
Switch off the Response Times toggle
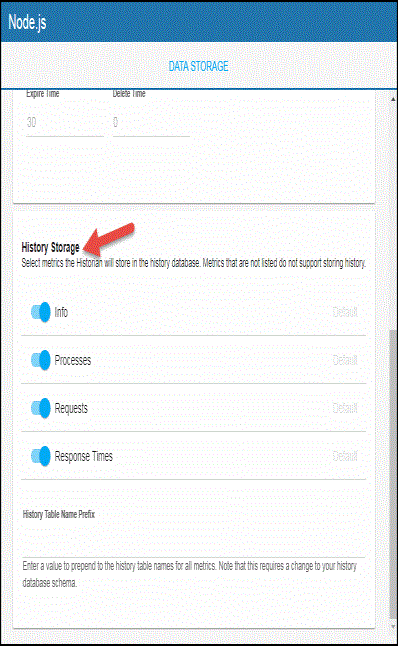tap(41, 456)
